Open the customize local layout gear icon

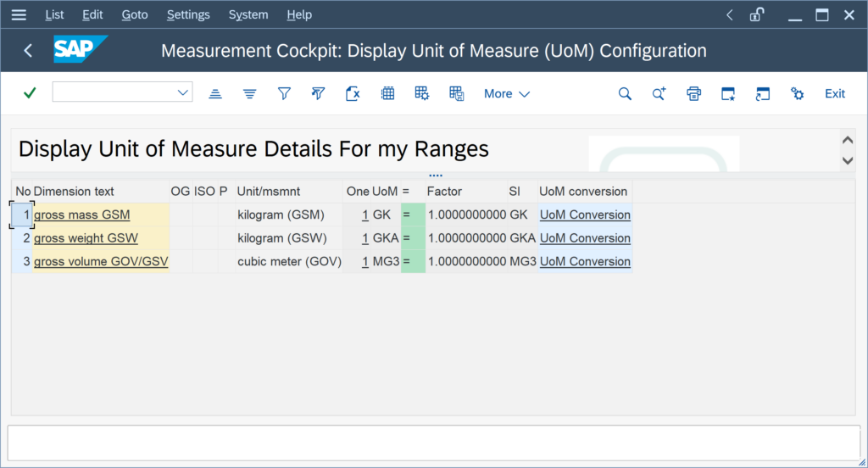pyautogui.click(x=797, y=93)
